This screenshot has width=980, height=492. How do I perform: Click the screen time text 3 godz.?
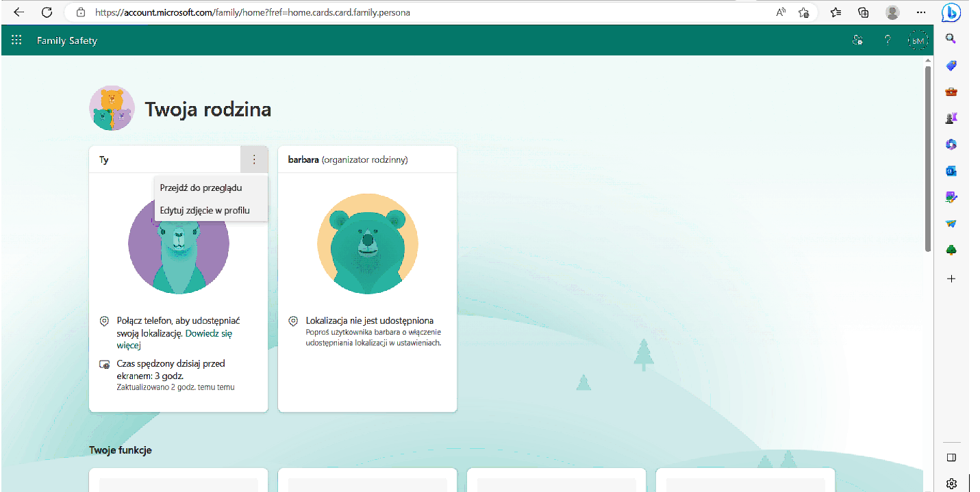pyautogui.click(x=171, y=370)
